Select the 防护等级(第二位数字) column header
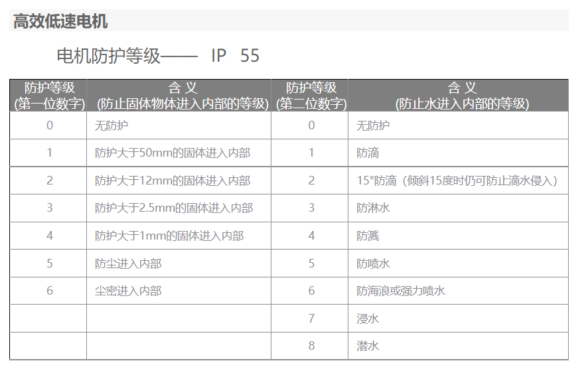The width and height of the screenshot is (588, 375). 310,96
